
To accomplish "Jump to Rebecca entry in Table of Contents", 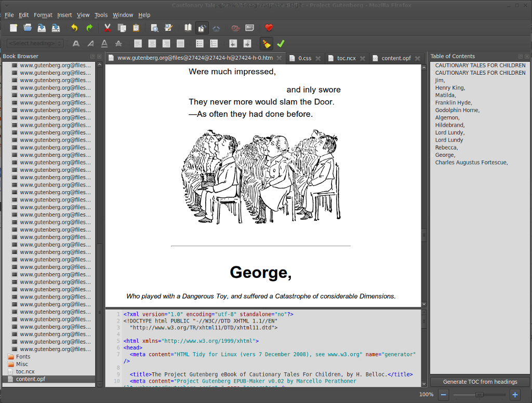I will click(x=446, y=147).
